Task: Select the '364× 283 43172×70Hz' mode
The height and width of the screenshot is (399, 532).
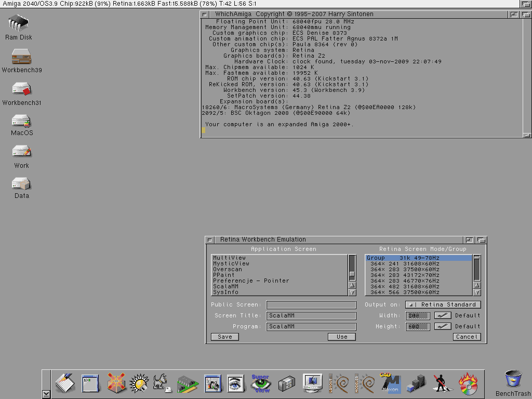Action: click(x=419, y=275)
